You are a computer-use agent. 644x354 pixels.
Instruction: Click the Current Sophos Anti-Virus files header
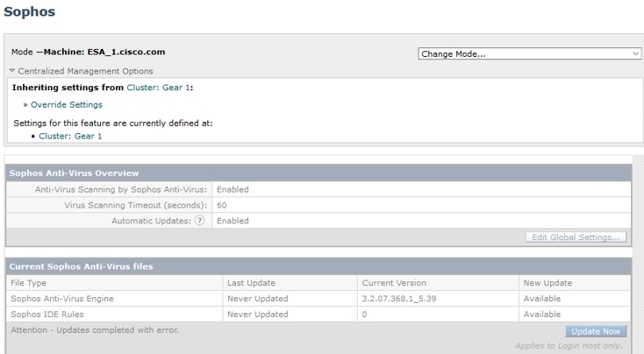[81, 266]
